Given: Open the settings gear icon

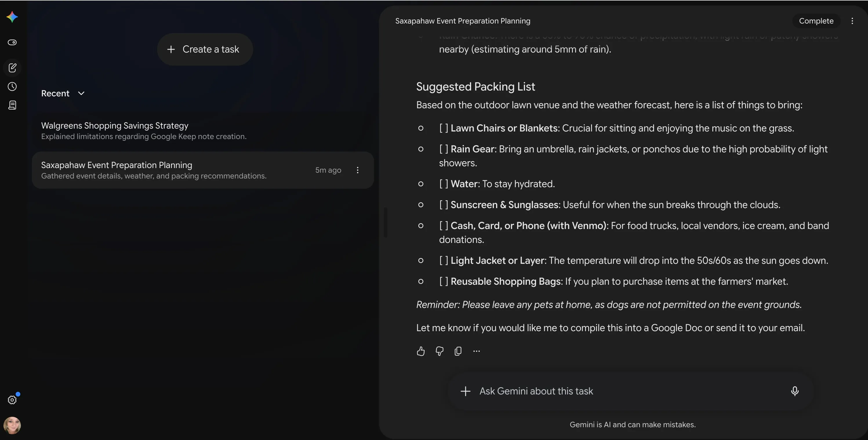Looking at the screenshot, I should [x=12, y=400].
